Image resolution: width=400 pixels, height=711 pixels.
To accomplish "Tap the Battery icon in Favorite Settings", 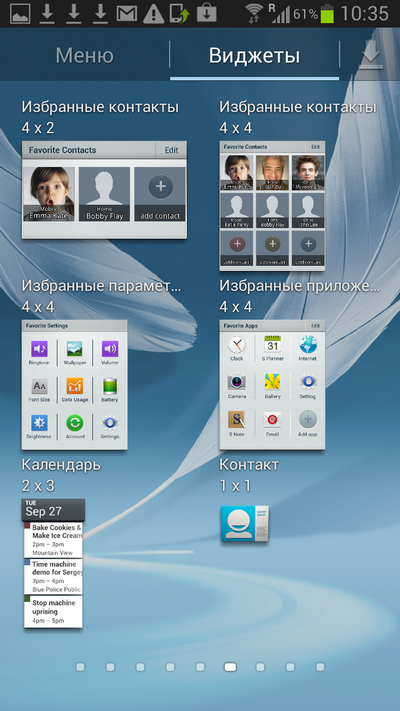I will coord(110,386).
